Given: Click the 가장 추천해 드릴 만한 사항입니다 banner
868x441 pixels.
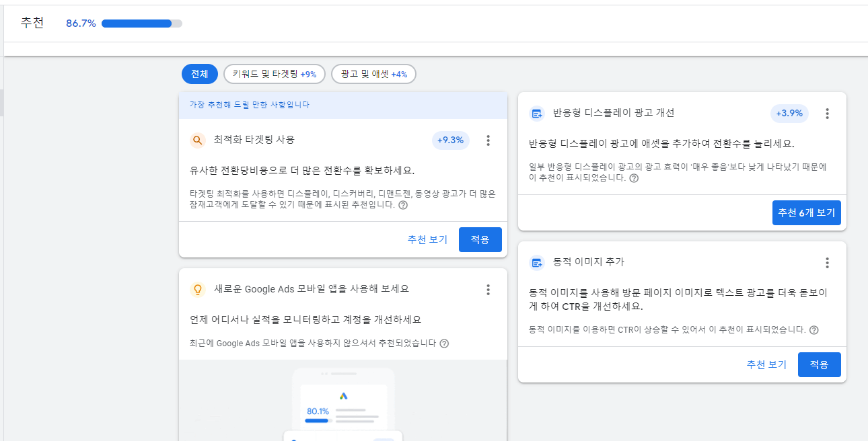Looking at the screenshot, I should point(343,106).
